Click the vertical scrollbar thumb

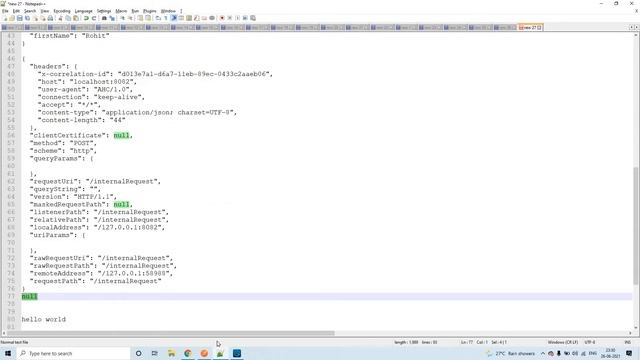636,226
